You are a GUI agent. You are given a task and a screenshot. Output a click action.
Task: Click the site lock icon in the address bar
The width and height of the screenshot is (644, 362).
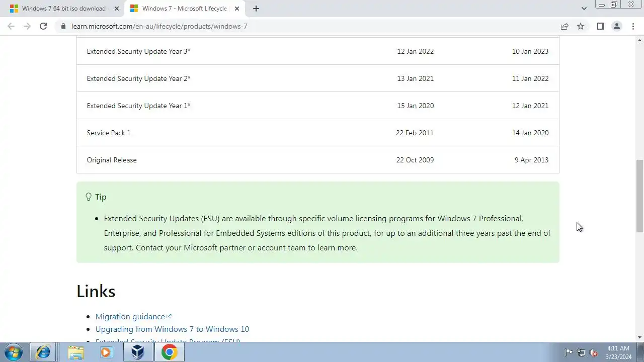tap(63, 26)
